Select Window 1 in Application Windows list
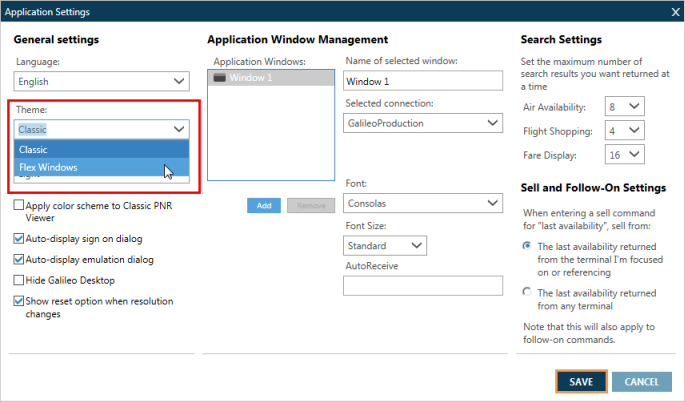Viewport: 685px width, 402px height. [x=270, y=78]
